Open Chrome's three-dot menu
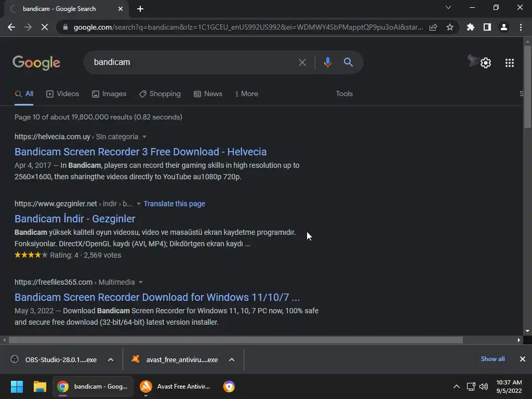 tap(521, 27)
